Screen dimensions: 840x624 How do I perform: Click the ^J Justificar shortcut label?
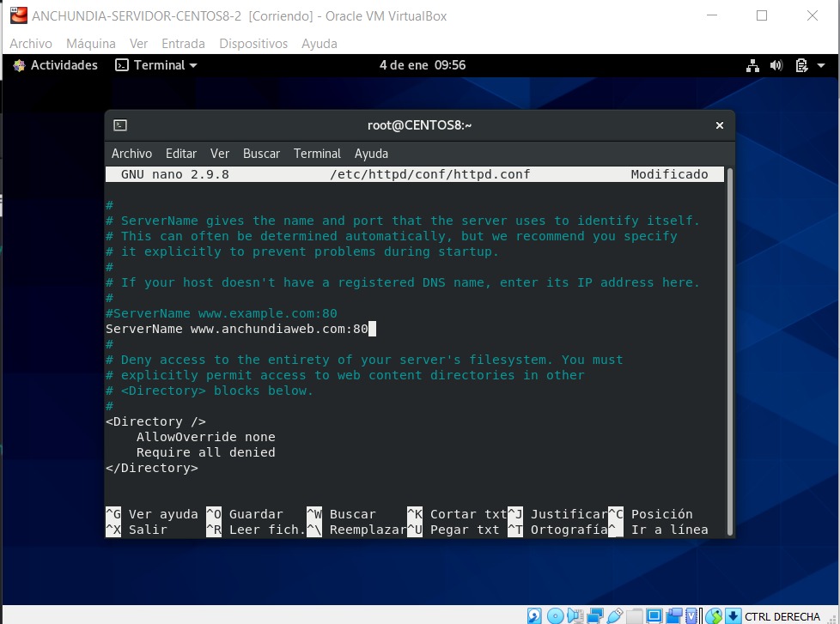click(x=557, y=514)
